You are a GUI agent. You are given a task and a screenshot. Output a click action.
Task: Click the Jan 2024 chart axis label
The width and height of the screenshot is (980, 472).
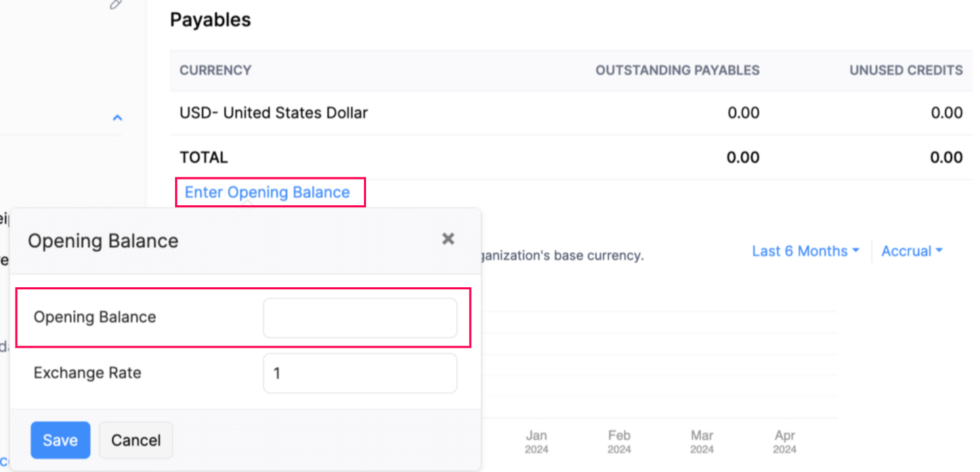pyautogui.click(x=536, y=442)
